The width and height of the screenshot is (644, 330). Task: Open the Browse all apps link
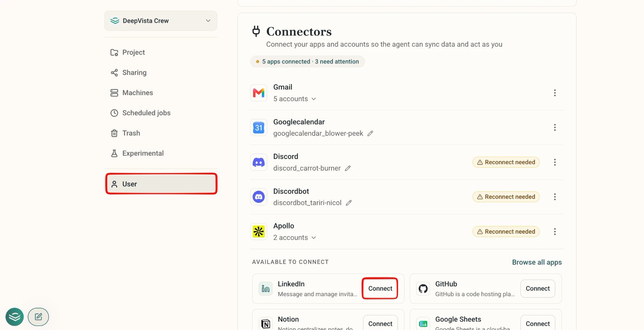[537, 262]
